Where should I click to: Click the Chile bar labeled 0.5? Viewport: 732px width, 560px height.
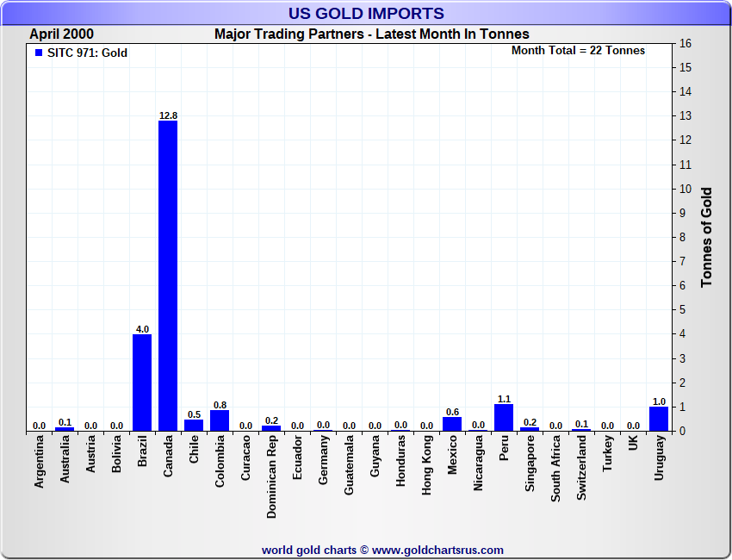pyautogui.click(x=194, y=425)
